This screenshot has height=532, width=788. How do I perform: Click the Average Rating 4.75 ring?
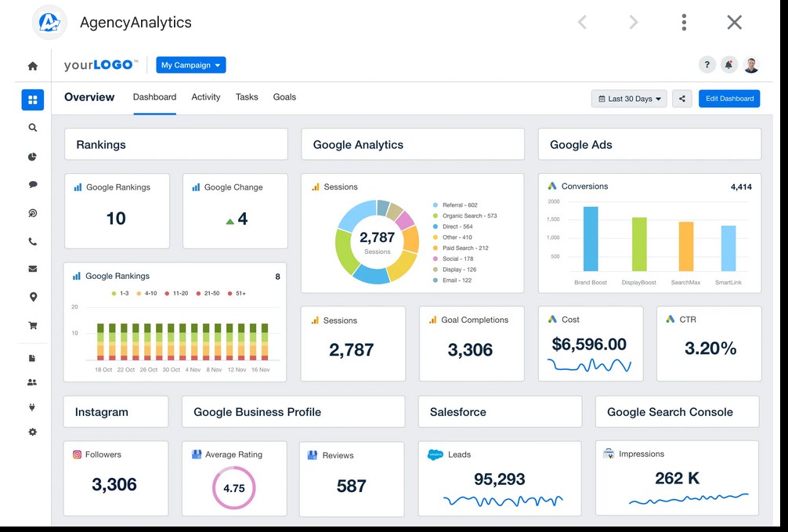pos(233,488)
